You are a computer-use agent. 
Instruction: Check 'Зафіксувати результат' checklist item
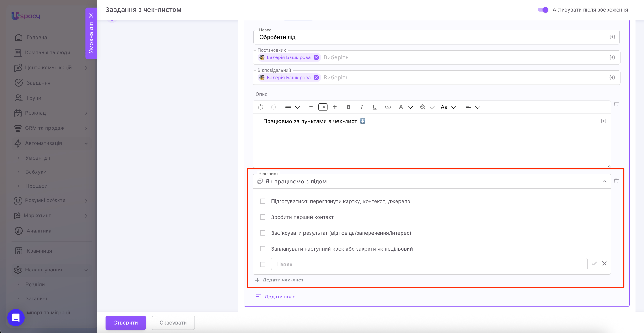263,233
